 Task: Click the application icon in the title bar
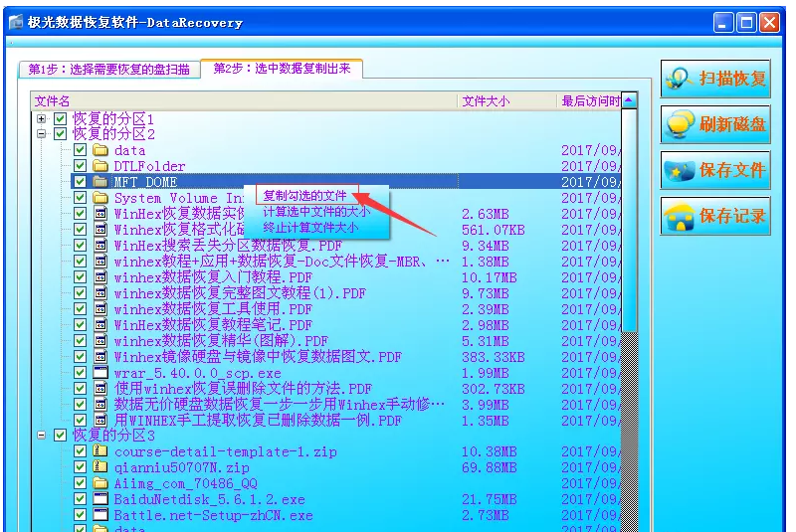pyautogui.click(x=16, y=22)
